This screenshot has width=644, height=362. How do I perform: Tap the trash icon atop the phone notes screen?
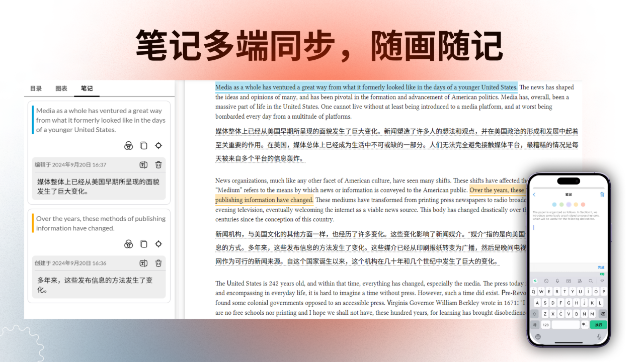602,195
